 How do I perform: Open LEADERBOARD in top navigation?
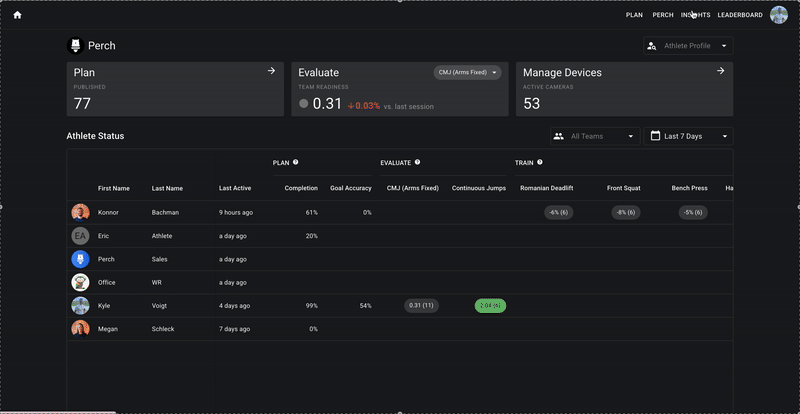click(740, 15)
